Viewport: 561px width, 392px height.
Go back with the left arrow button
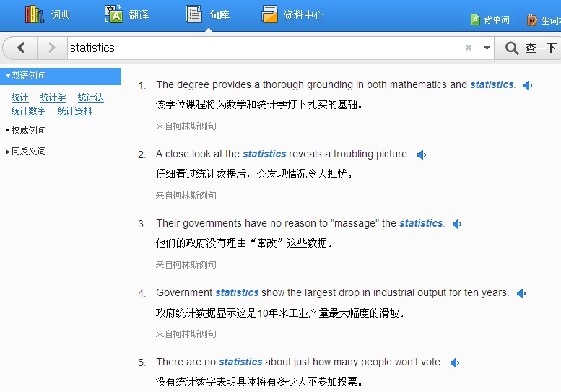[x=21, y=48]
